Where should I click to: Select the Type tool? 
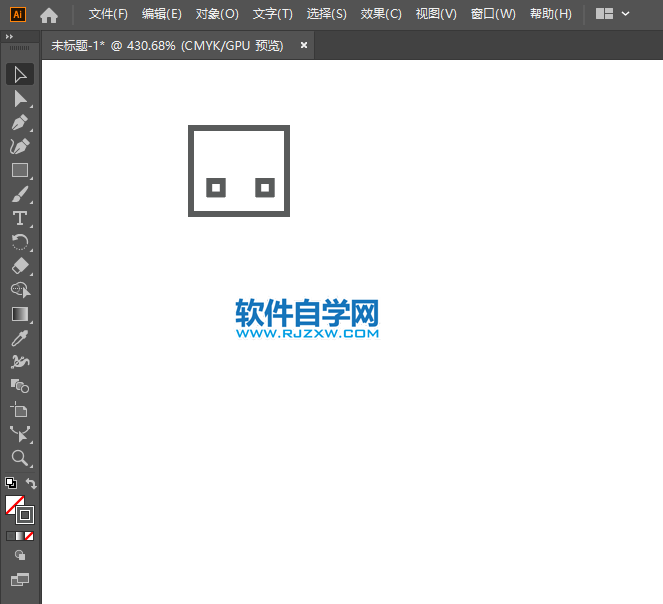tap(20, 219)
